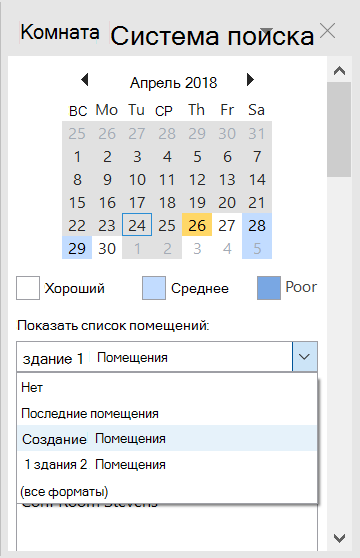The width and height of the screenshot is (360, 558).
Task: Select Saturday April 28
Action: (257, 225)
